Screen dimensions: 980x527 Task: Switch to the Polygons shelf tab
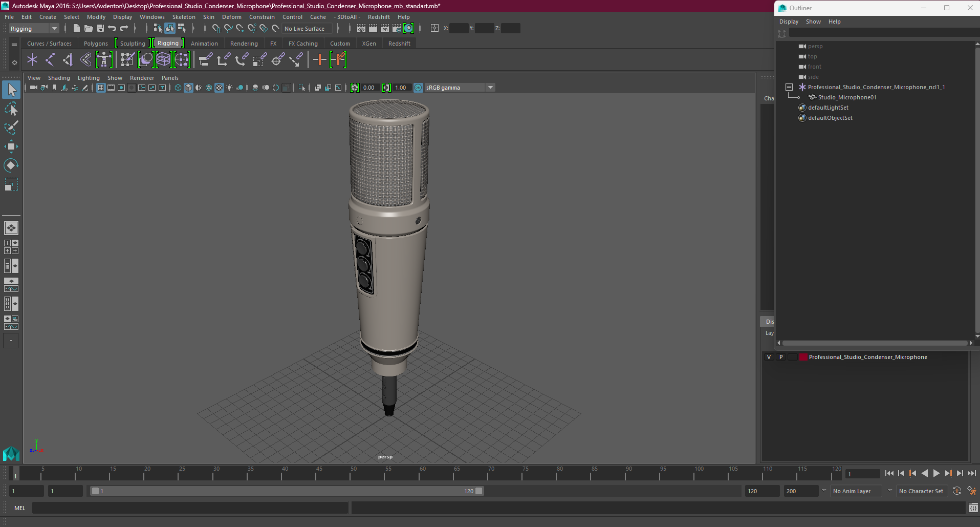[96, 44]
